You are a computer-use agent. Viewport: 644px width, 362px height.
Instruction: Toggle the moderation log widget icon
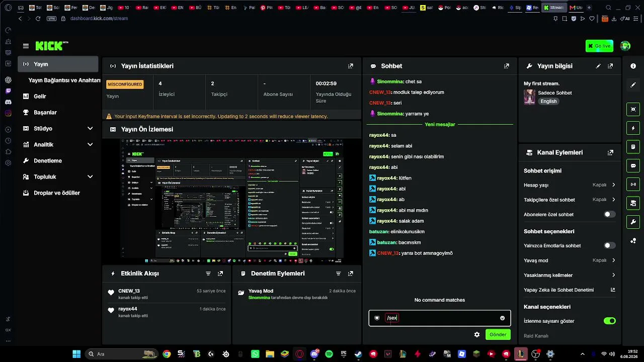(633, 147)
